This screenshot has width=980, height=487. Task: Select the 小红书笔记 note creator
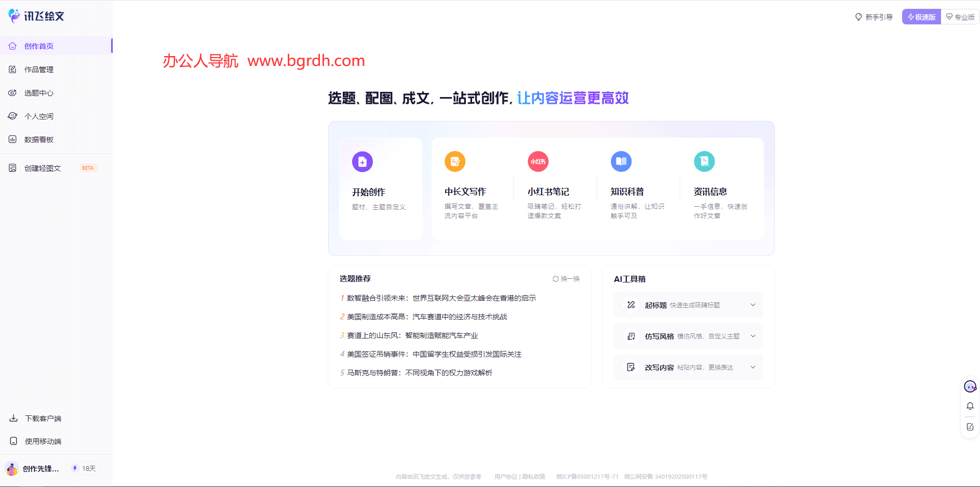538,161
